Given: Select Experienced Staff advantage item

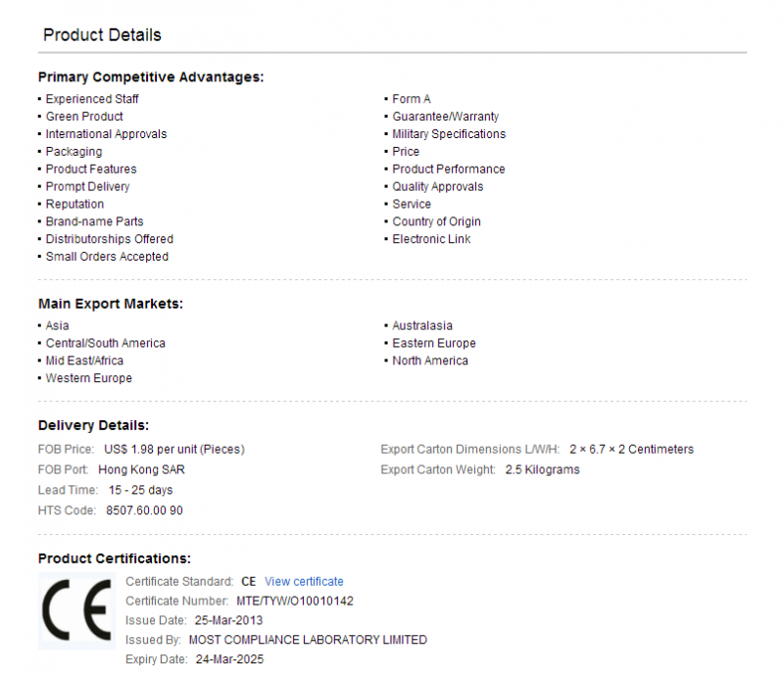Looking at the screenshot, I should click(x=92, y=99).
